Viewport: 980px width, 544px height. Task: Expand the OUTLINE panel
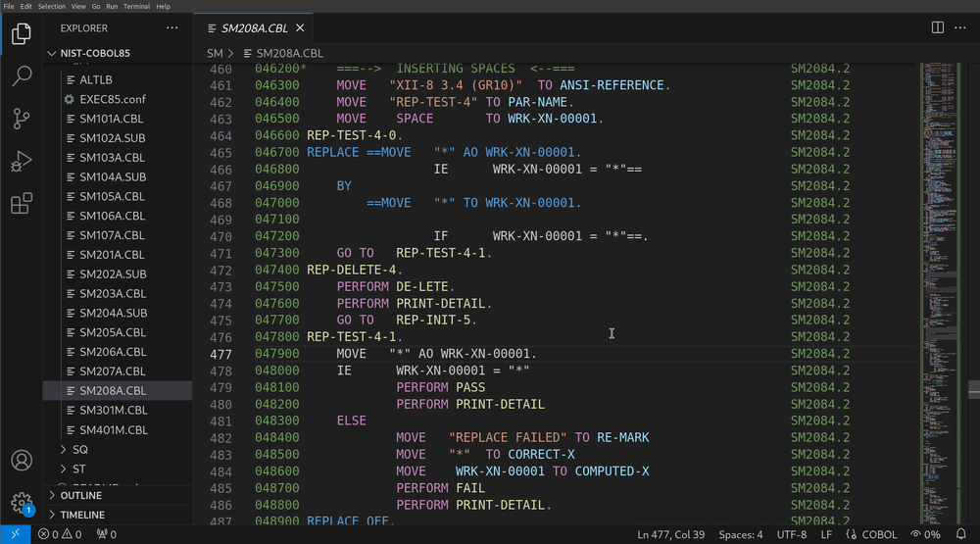[81, 495]
